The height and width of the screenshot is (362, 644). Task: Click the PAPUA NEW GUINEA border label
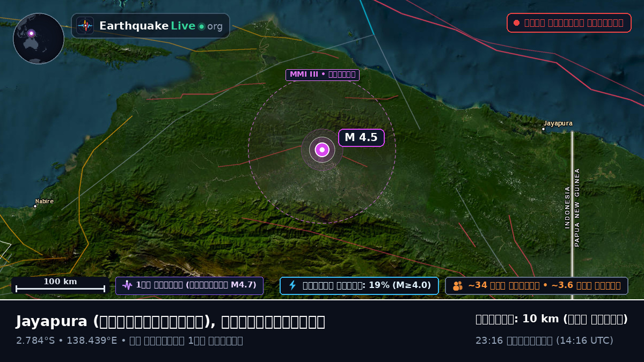point(577,207)
